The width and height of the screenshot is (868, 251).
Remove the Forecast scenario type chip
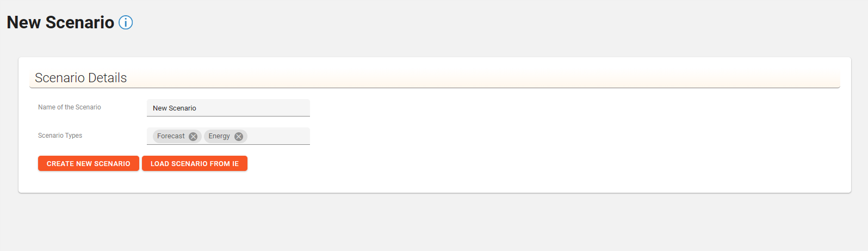coord(193,137)
